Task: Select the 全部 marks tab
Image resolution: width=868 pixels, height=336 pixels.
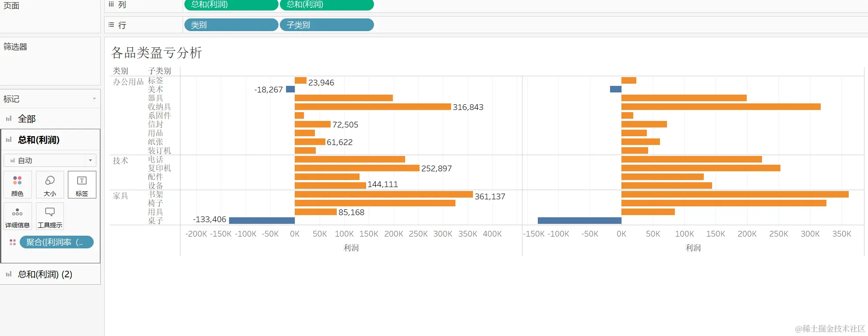Action: tap(50, 119)
